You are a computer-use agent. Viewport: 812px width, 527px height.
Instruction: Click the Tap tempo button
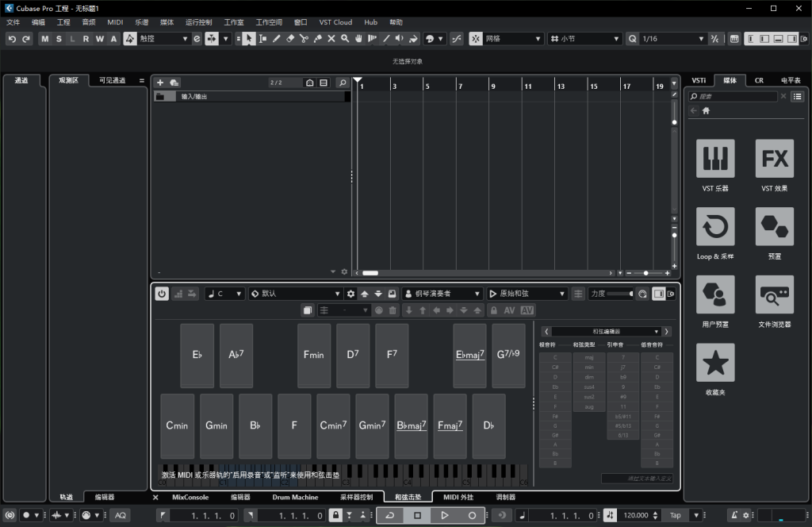point(676,515)
